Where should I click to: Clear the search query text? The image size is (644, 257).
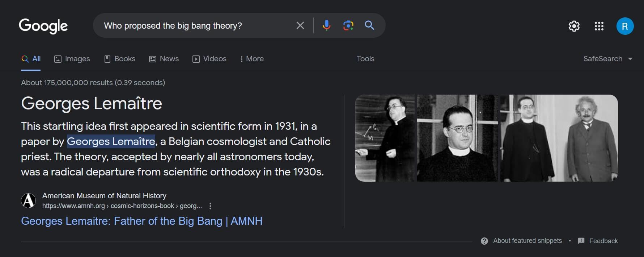pos(300,25)
